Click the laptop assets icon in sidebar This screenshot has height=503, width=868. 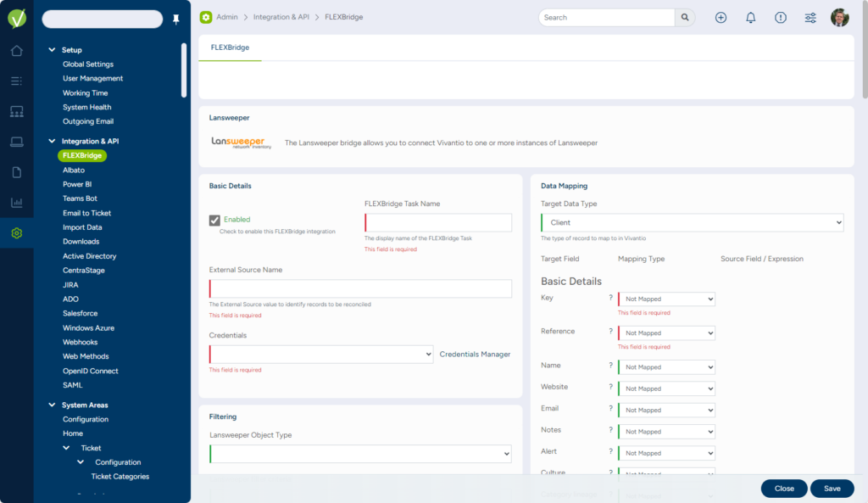pyautogui.click(x=16, y=142)
